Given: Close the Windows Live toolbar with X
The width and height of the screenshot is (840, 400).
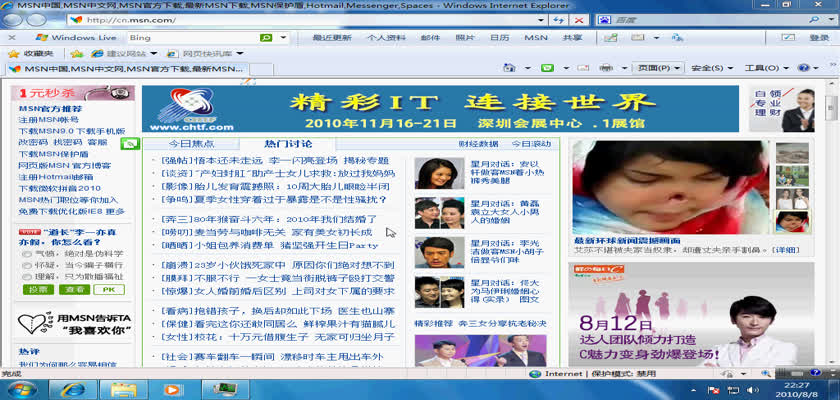Looking at the screenshot, I should 12,38.
